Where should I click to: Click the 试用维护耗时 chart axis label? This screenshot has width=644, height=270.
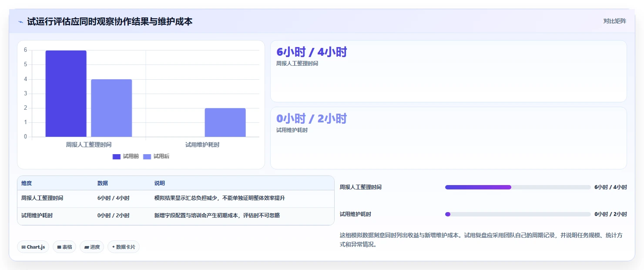pyautogui.click(x=202, y=145)
